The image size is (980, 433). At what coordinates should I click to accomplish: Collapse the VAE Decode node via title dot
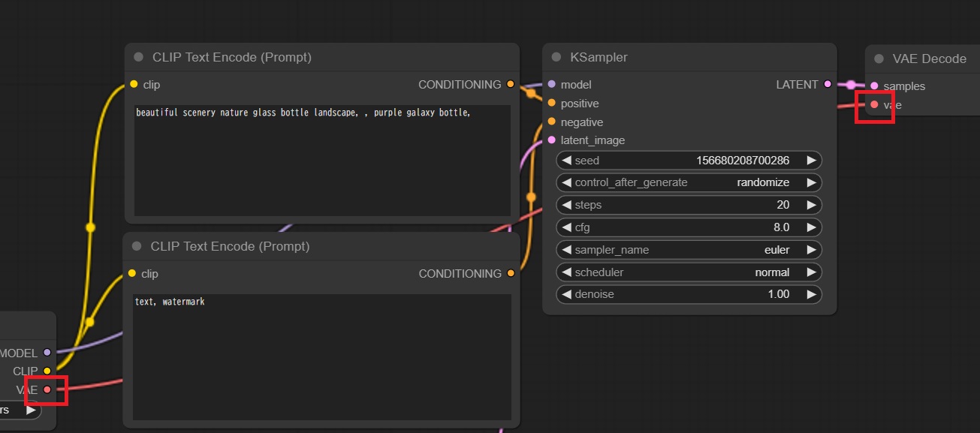(879, 59)
